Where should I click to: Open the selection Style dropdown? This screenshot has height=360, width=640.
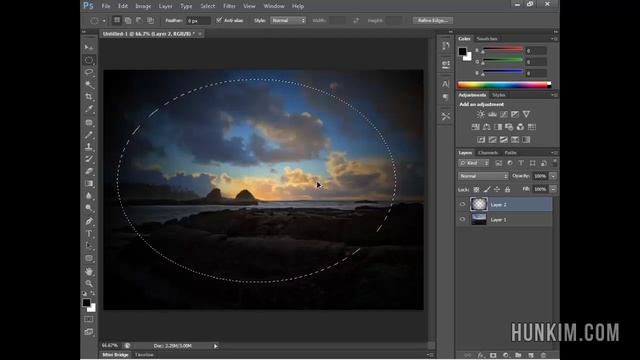(288, 20)
